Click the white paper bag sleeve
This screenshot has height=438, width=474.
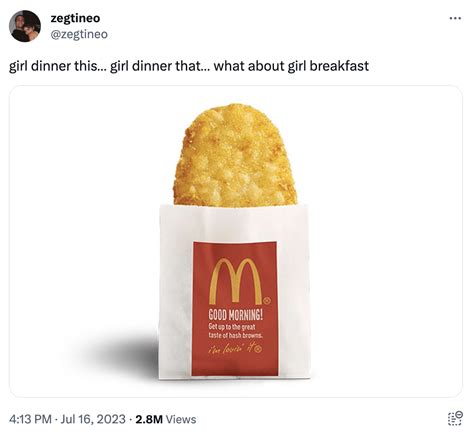[235, 292]
